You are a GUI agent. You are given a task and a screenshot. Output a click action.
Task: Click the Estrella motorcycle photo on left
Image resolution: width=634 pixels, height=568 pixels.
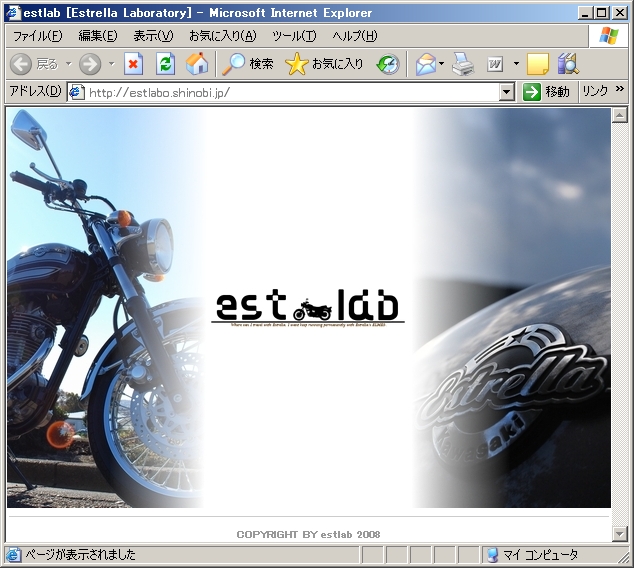[x=105, y=308]
